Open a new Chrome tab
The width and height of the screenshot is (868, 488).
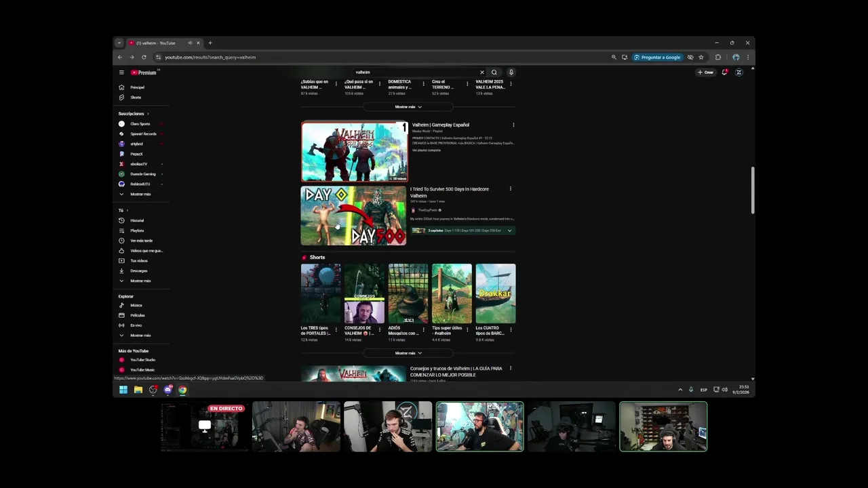pos(210,43)
